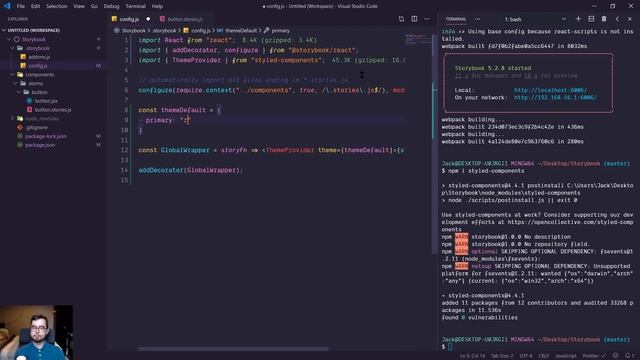Click the Storybook breadcrumb segment
Viewport: 640px width, 360px height.
(x=133, y=31)
